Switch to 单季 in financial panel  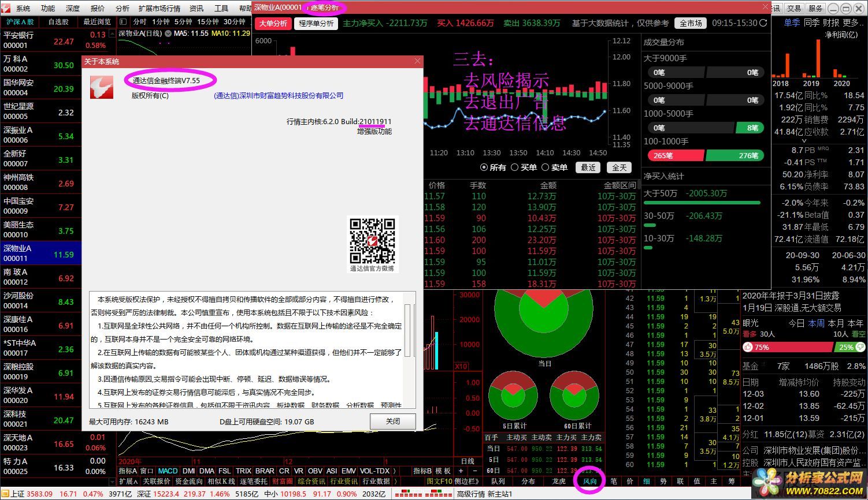[x=792, y=22]
